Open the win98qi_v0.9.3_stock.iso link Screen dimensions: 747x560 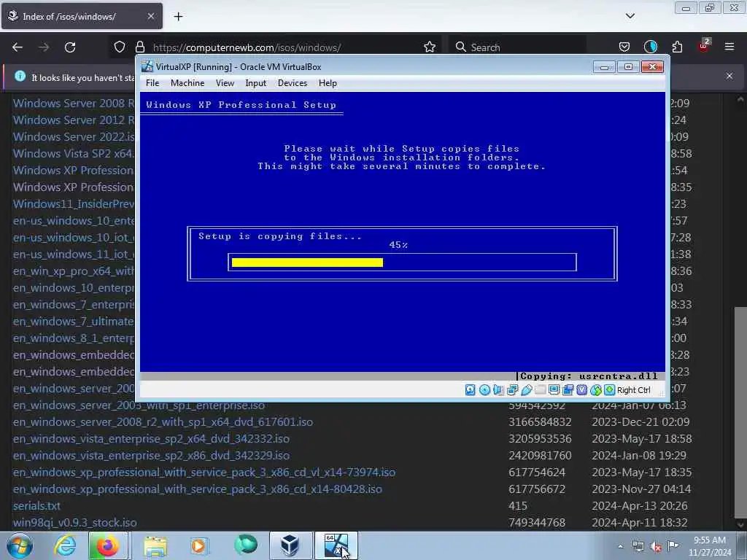[75, 522]
